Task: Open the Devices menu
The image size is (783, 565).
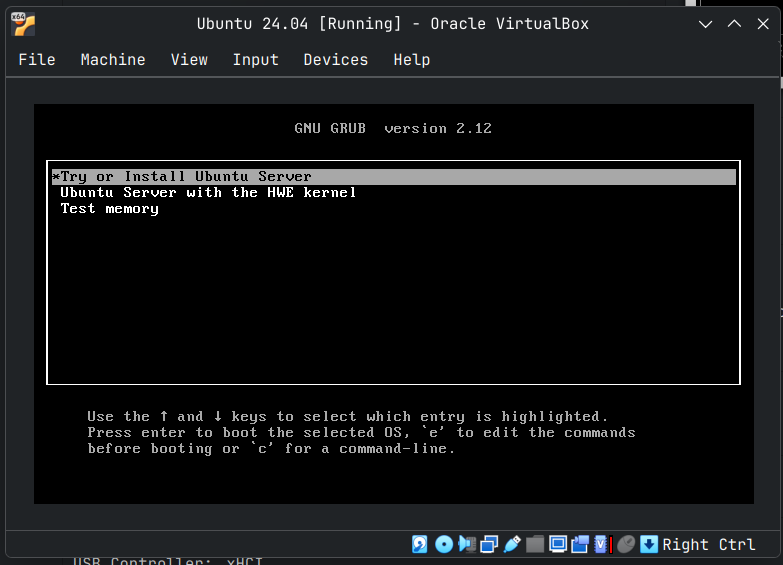Action: 335,60
